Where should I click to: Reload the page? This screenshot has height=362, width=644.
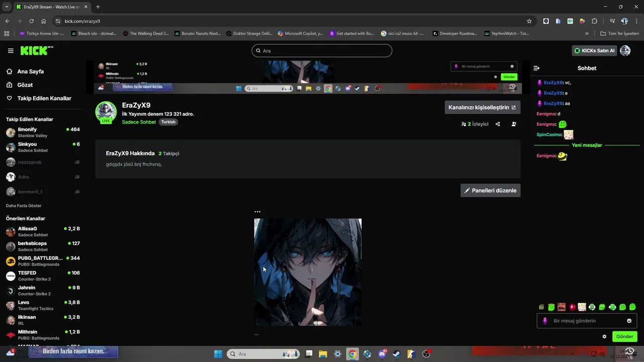click(x=31, y=21)
